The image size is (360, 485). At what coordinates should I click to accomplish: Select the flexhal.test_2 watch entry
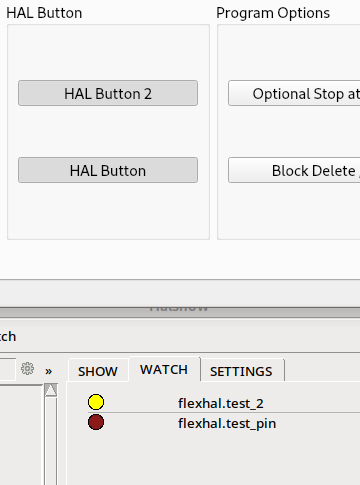click(221, 403)
